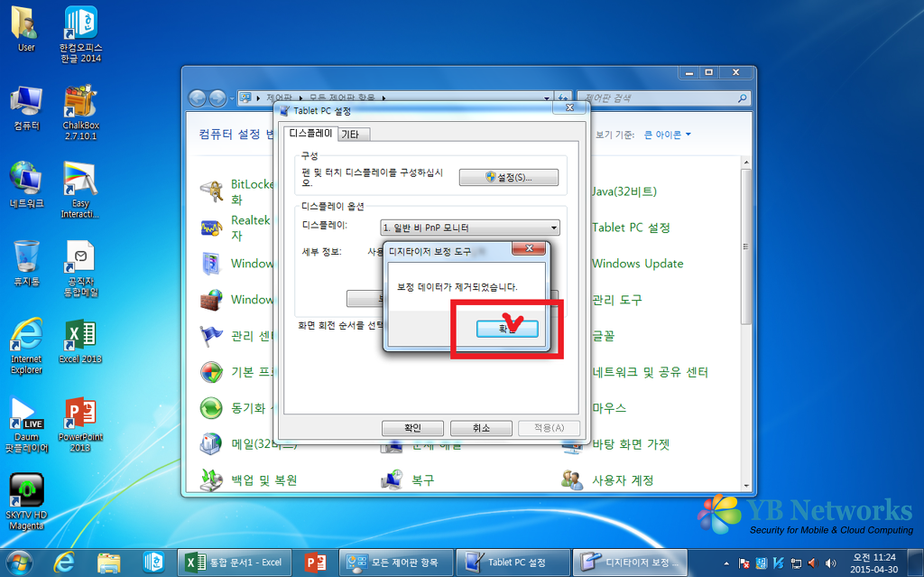Click 확인 at the bottom of Tablet PC 설정
924x577 pixels.
(412, 428)
